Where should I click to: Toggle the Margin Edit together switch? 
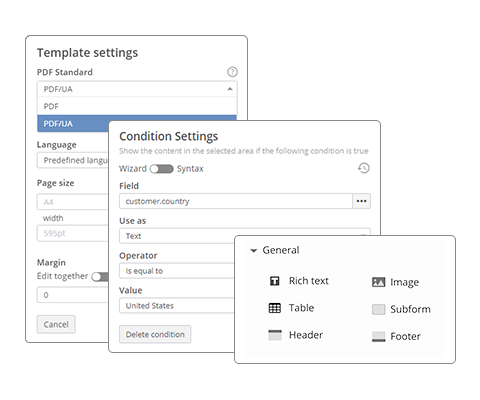[100, 276]
